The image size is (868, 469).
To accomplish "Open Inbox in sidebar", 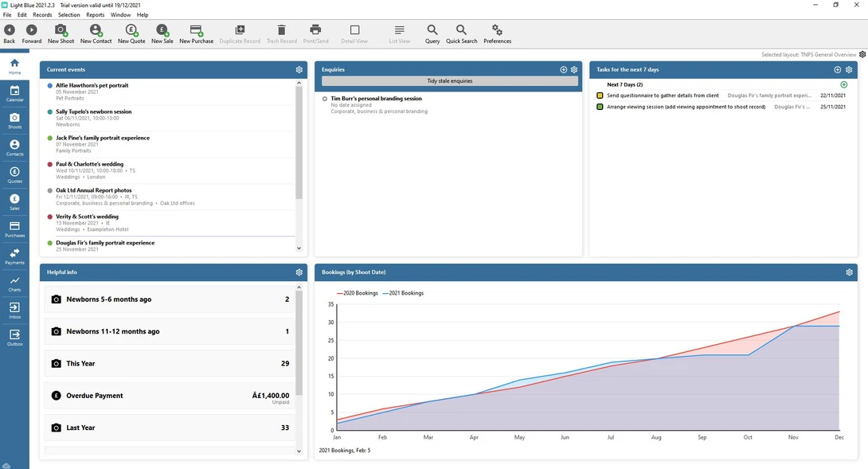I will (x=14, y=310).
